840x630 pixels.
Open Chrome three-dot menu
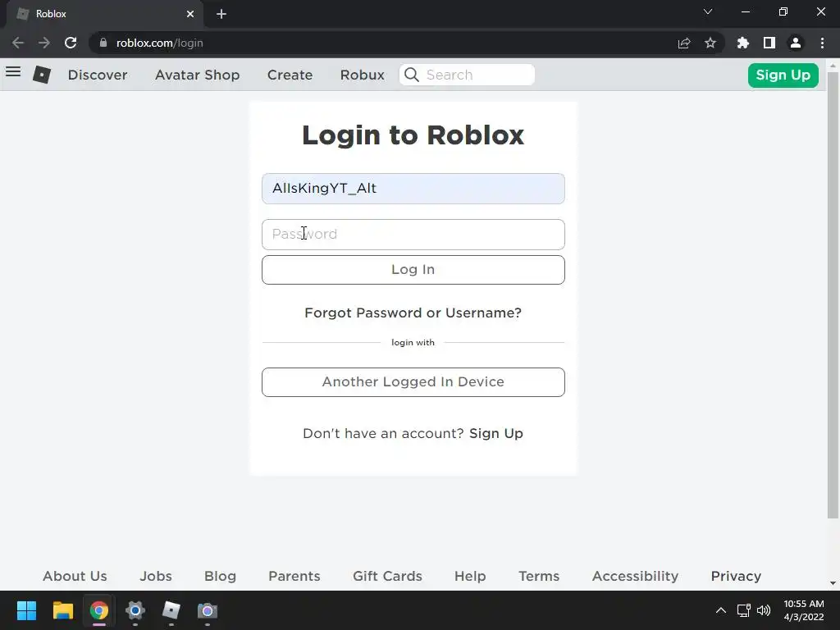(822, 43)
